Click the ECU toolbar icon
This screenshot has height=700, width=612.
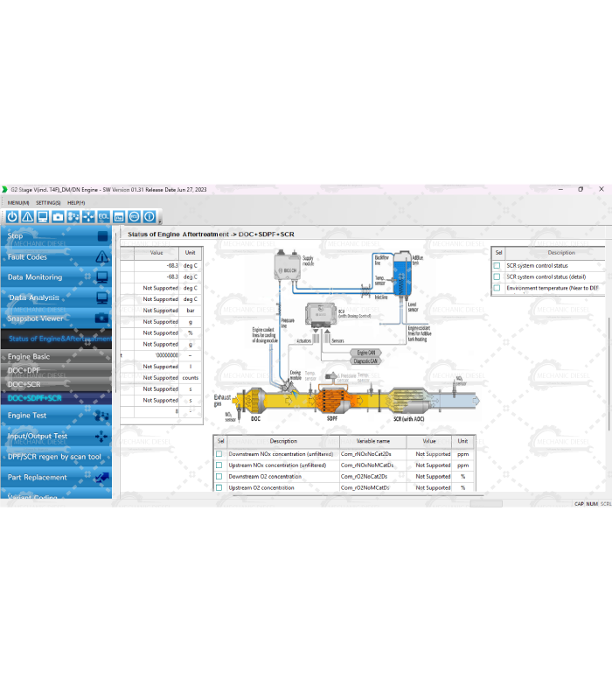[x=134, y=216]
